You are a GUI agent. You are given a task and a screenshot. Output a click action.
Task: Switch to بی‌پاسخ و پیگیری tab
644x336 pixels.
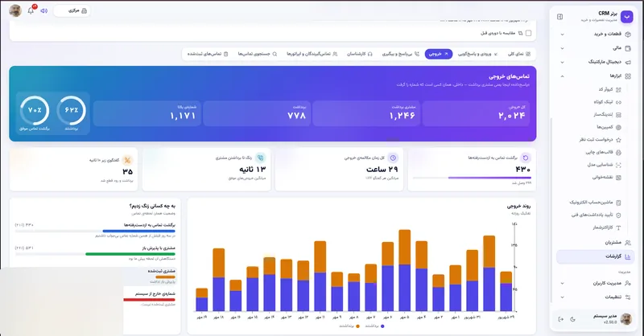[x=400, y=54]
